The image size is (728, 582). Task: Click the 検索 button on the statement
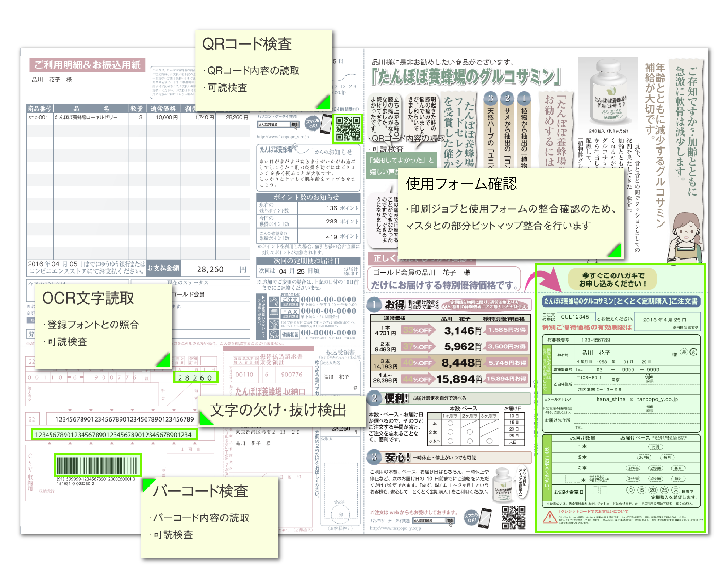coord(295,125)
